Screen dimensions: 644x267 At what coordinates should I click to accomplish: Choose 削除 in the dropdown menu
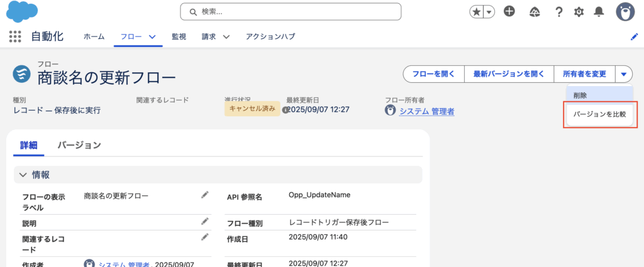click(579, 95)
